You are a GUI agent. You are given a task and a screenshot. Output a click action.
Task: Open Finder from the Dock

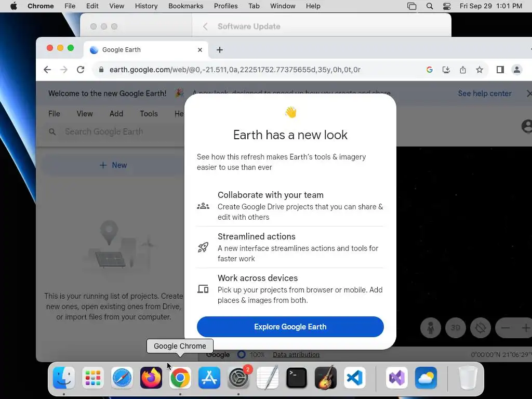tap(64, 378)
